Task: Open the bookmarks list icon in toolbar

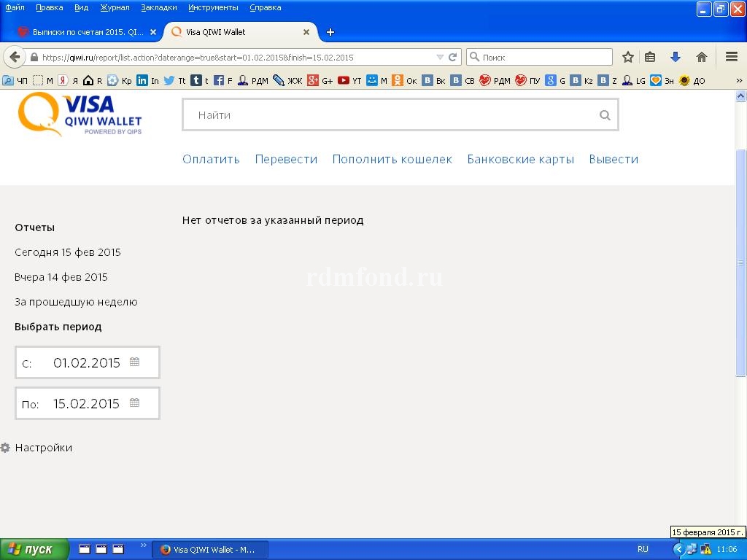Action: [650, 57]
